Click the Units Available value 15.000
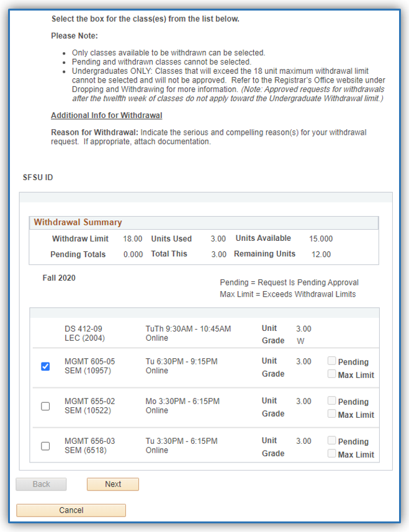 tap(321, 239)
